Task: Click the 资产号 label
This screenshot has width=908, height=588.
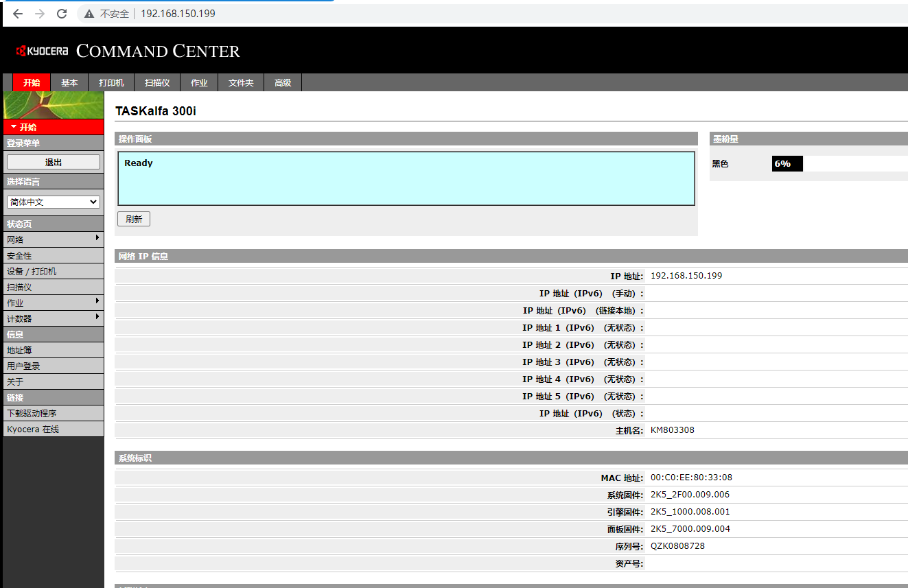Action: [630, 564]
